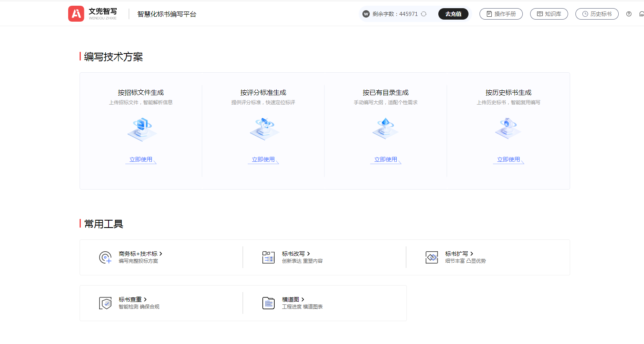Click 立即使用 under 按历史标书生成
The image size is (644, 344).
(509, 160)
